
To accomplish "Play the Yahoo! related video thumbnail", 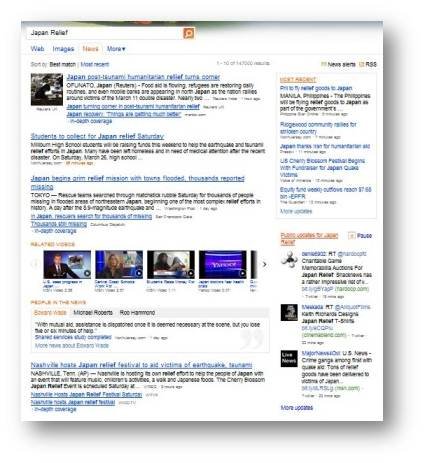I will 223,264.
